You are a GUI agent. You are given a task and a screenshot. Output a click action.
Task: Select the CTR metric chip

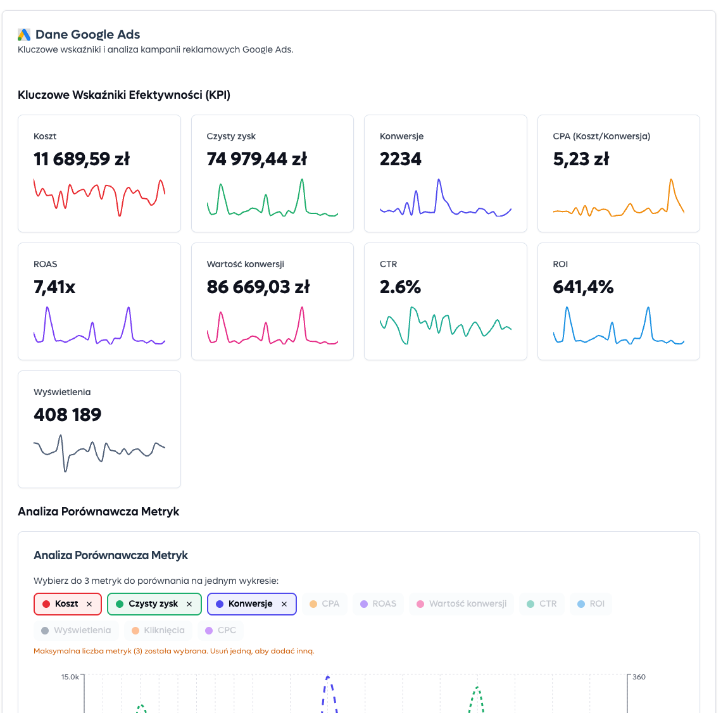(x=541, y=604)
